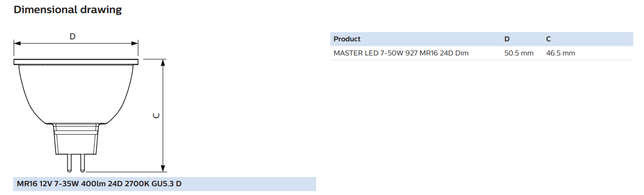Select the MASTER LED 7-50W product name
The width and height of the screenshot is (644, 195).
tap(401, 53)
